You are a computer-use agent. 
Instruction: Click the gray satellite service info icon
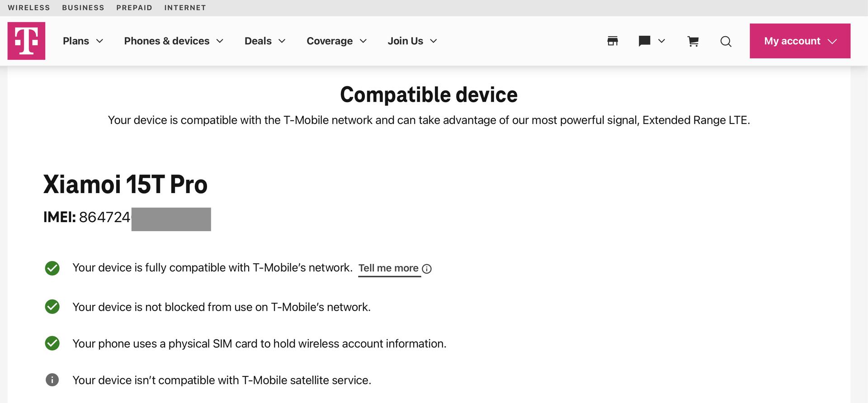click(x=52, y=380)
